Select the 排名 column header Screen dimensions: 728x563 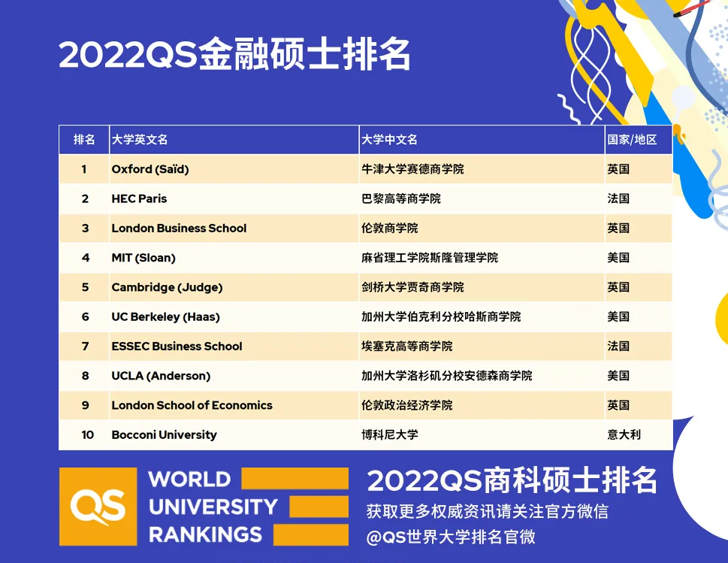[84, 139]
